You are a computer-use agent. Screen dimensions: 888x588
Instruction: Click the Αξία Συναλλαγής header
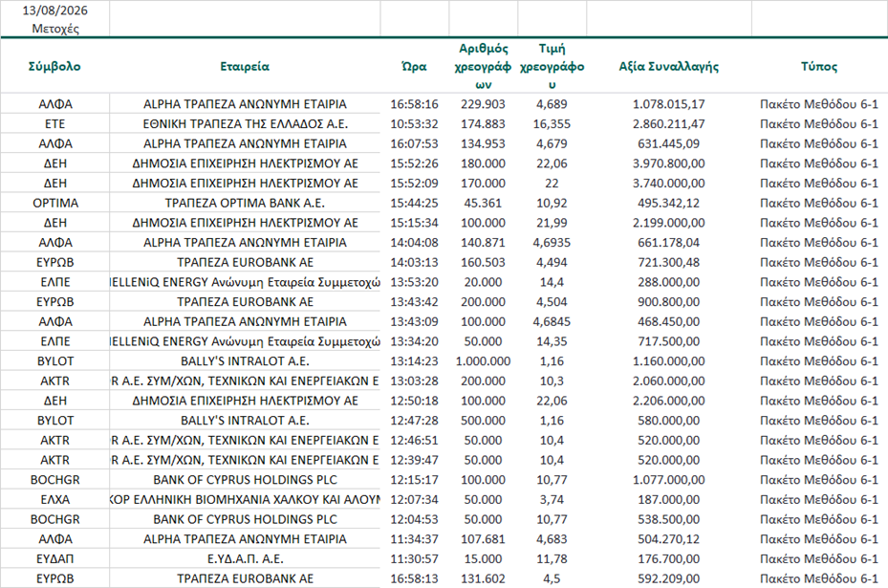click(x=669, y=66)
